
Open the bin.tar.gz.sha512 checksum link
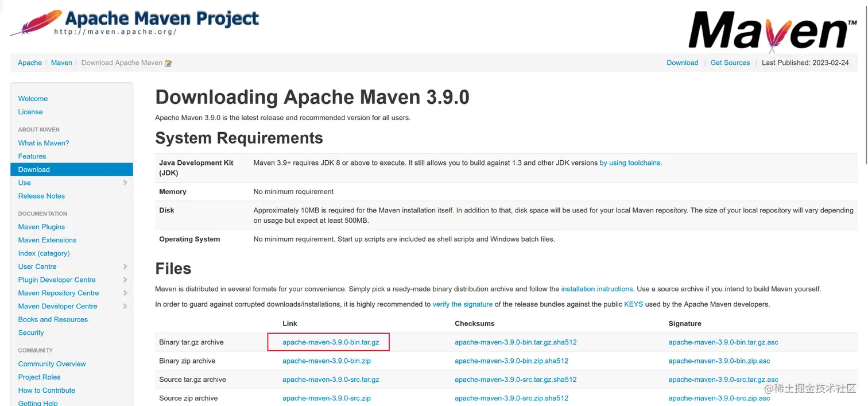pyautogui.click(x=515, y=342)
